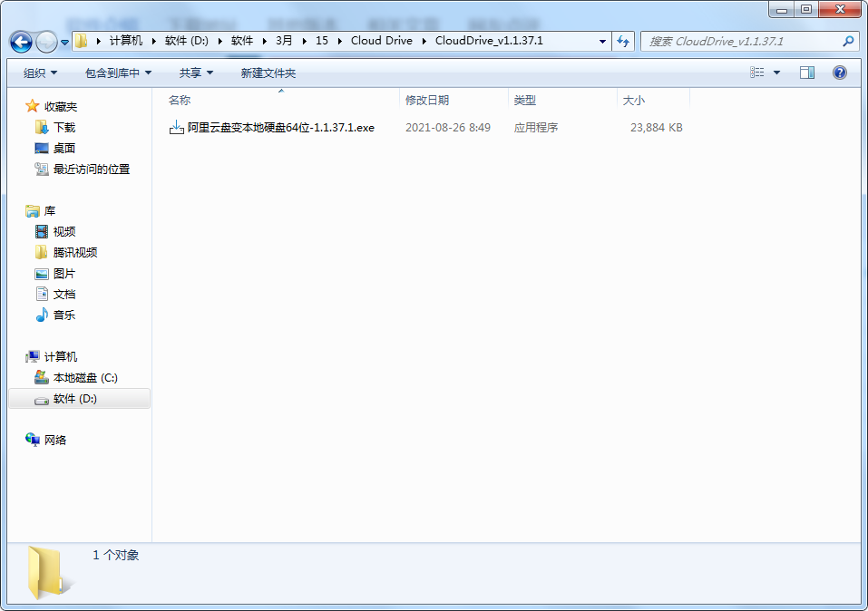Open the view options dropdown arrow
The image size is (868, 611).
pyautogui.click(x=776, y=73)
